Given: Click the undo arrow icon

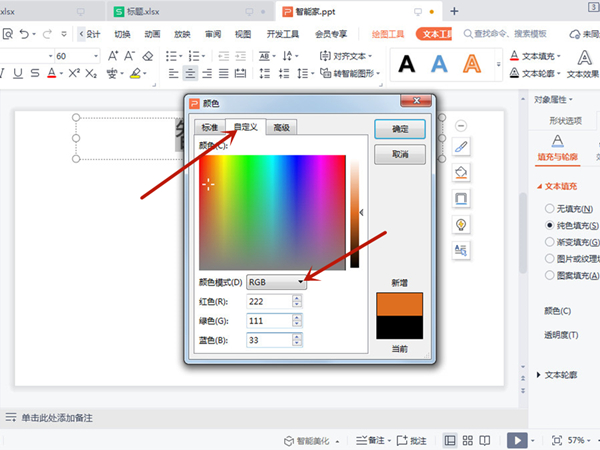Looking at the screenshot, I should point(24,34).
